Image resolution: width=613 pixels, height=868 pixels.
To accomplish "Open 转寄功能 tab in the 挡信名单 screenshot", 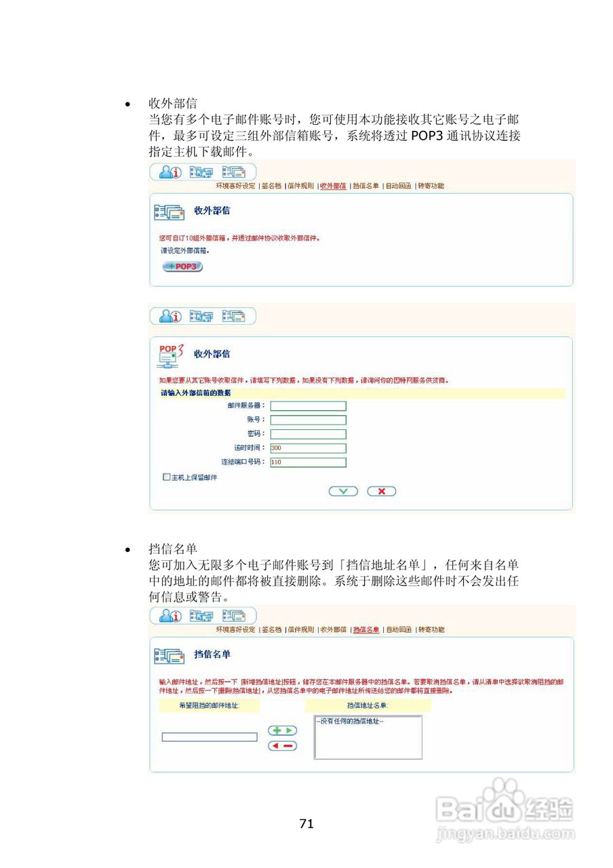I will tap(431, 630).
